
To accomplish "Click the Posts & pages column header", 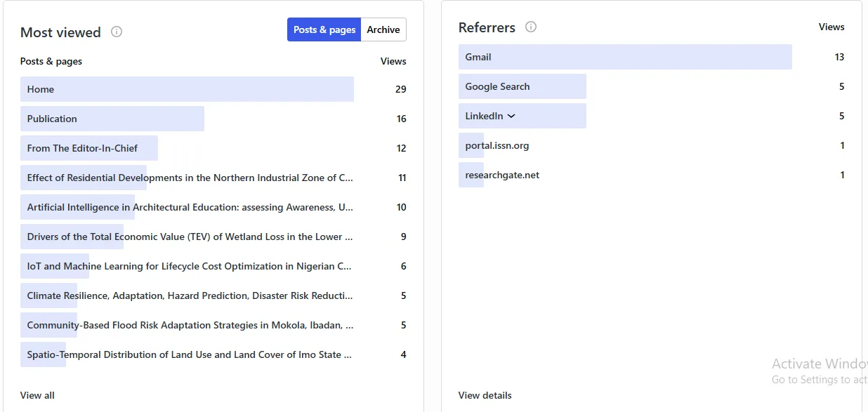I will (x=51, y=61).
